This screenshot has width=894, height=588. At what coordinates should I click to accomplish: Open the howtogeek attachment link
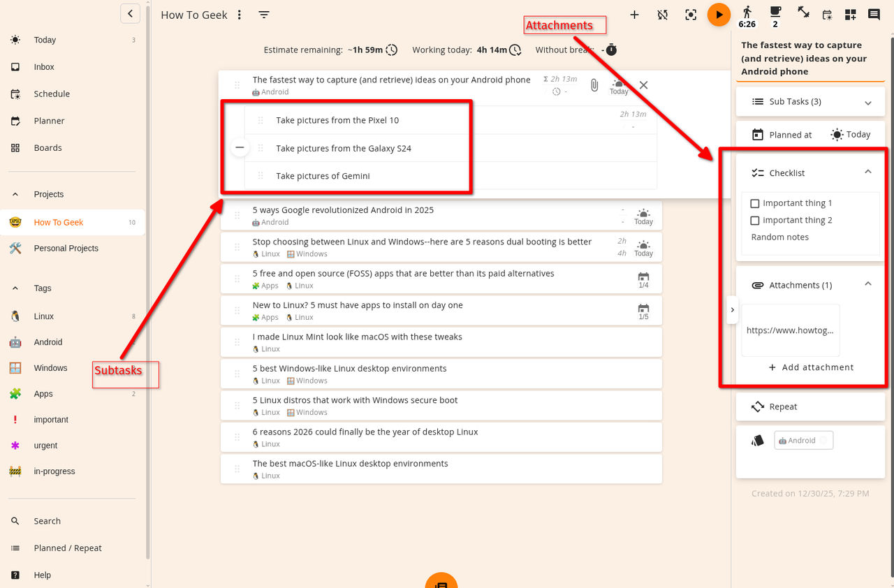click(790, 330)
